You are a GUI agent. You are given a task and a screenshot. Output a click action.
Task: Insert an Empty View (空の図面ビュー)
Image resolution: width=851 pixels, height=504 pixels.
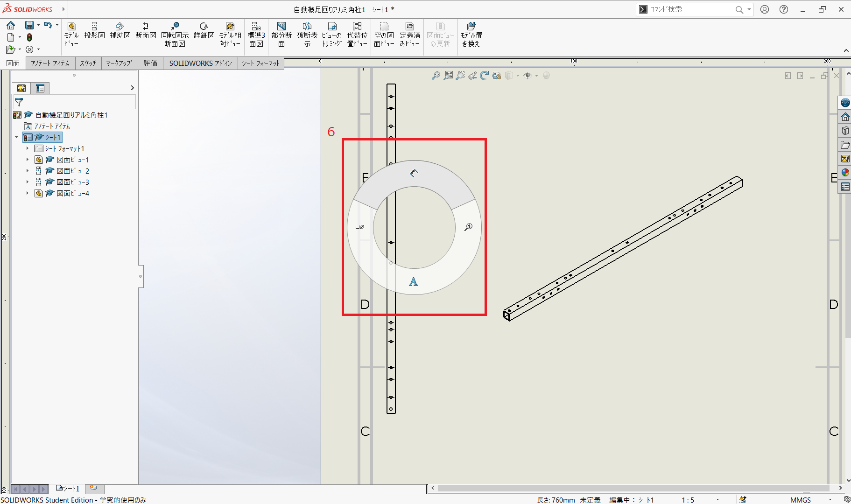coord(384,34)
